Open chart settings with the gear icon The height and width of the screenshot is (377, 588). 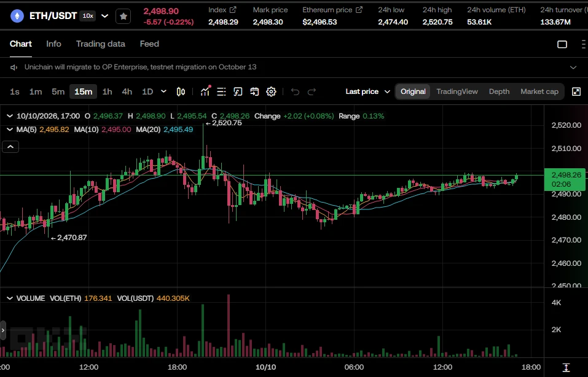tap(271, 92)
